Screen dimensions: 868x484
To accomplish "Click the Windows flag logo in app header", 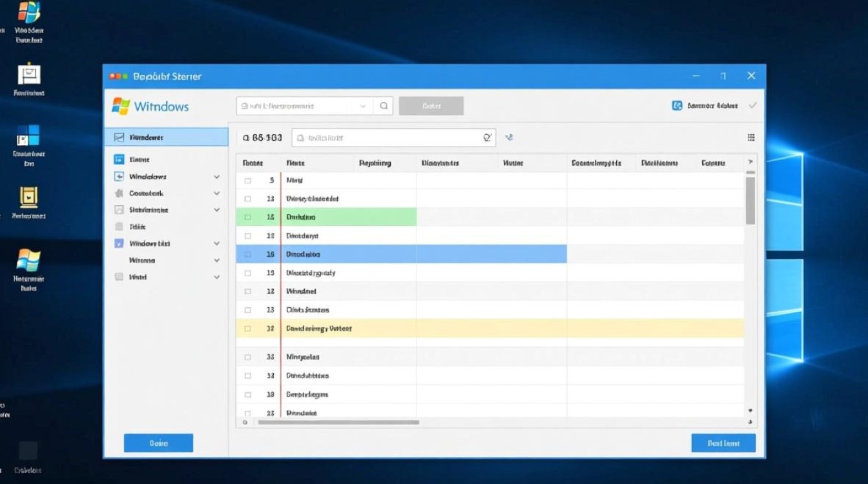I will pyautogui.click(x=121, y=106).
